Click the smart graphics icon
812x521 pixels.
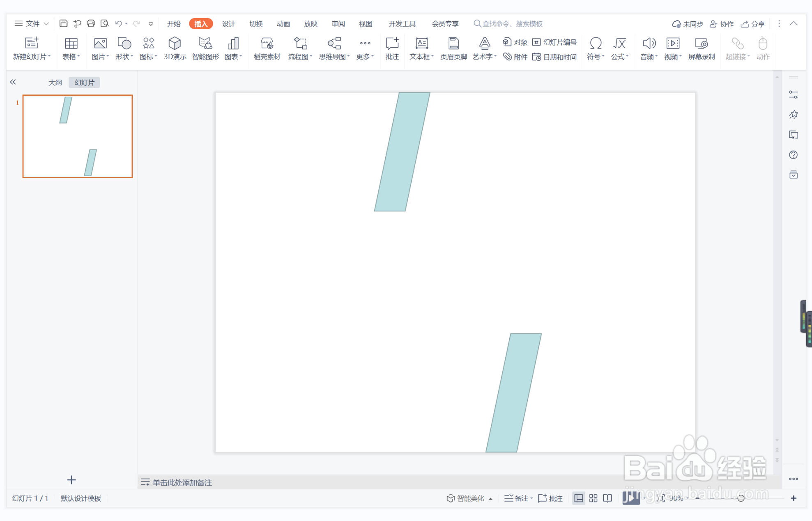205,48
